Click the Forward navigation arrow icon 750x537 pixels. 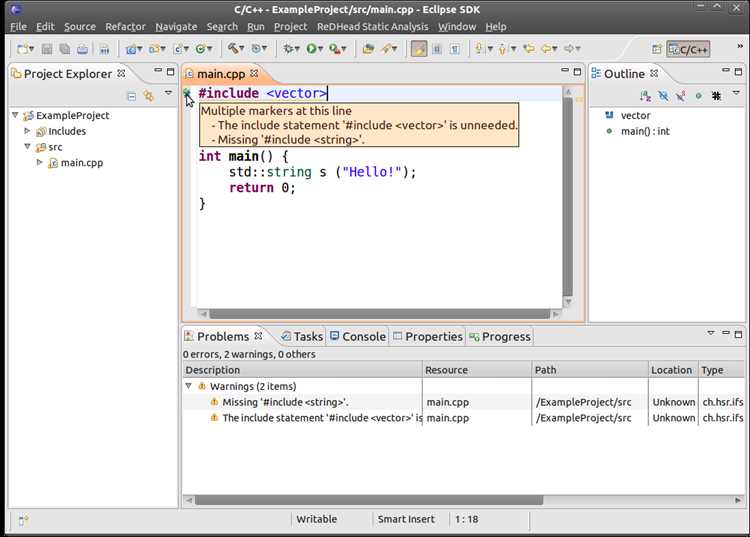point(569,49)
